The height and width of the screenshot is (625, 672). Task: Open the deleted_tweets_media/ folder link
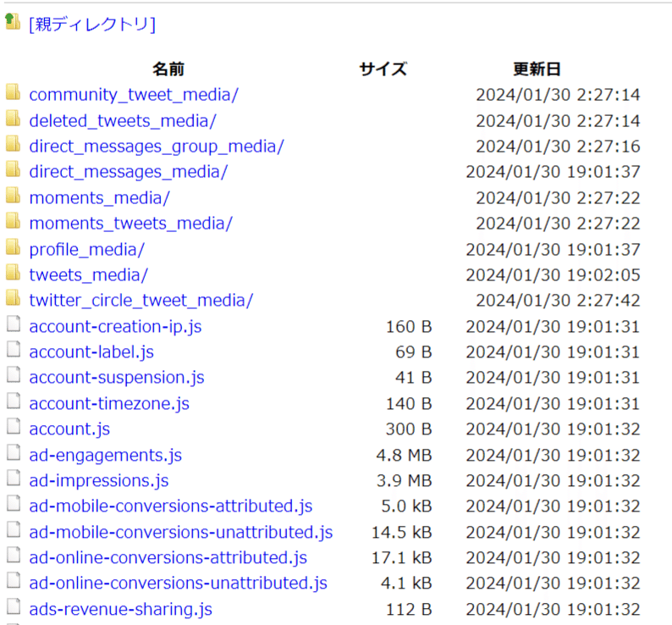click(123, 121)
